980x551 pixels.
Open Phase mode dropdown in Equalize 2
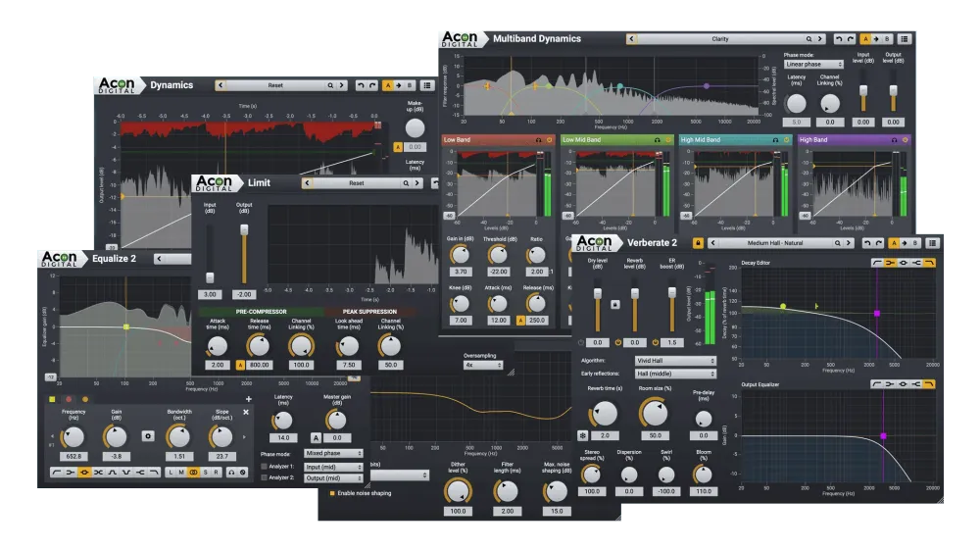tap(334, 453)
